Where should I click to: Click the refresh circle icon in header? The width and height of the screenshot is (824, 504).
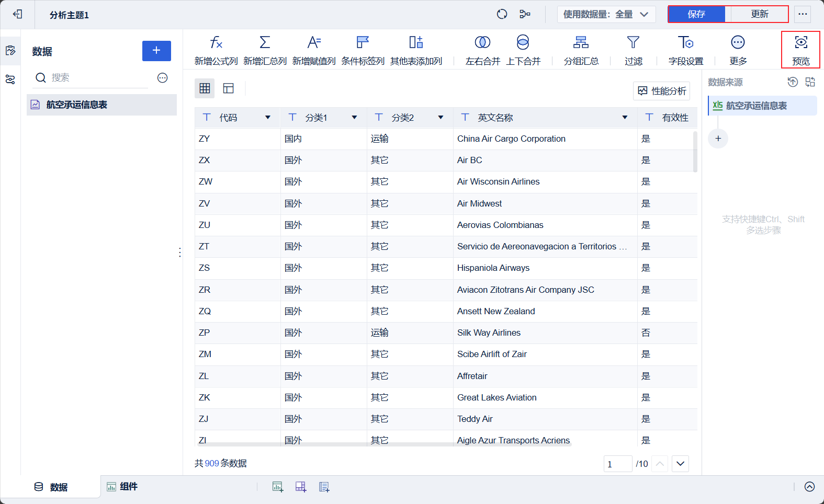(x=502, y=14)
